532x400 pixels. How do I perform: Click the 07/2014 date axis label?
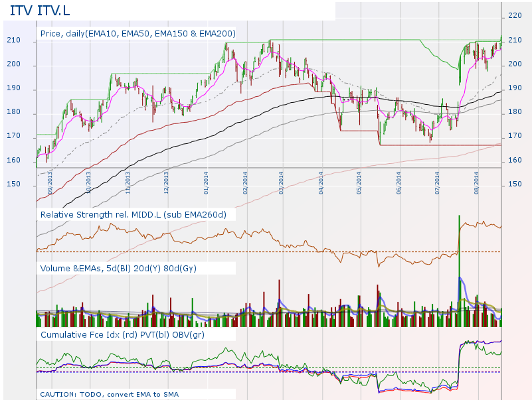[x=436, y=183]
